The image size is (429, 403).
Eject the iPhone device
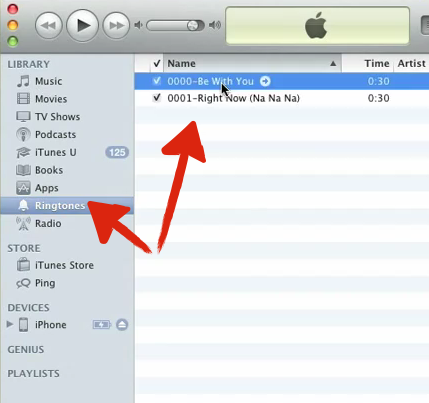tap(122, 325)
